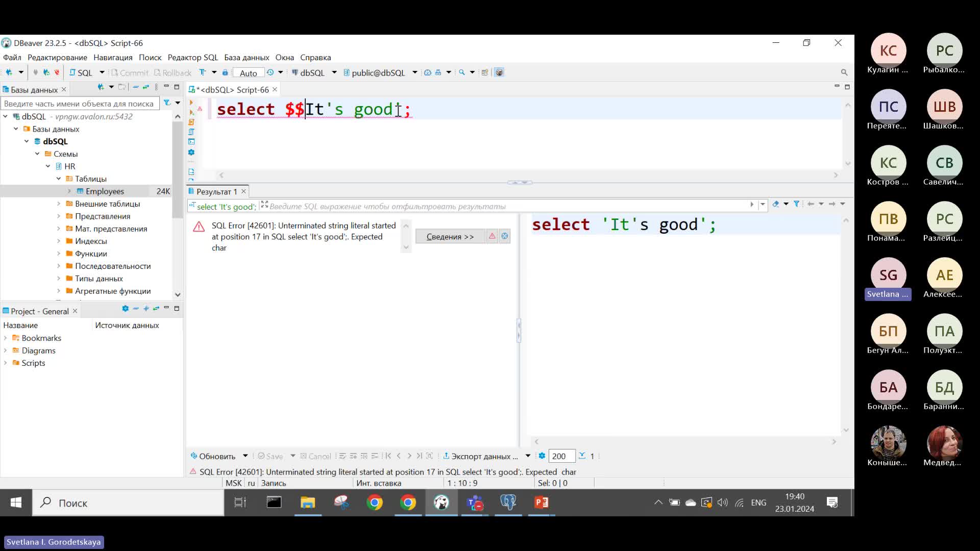The height and width of the screenshot is (551, 980).
Task: Click the reconnect icon in main toolbar
Action: (x=46, y=72)
